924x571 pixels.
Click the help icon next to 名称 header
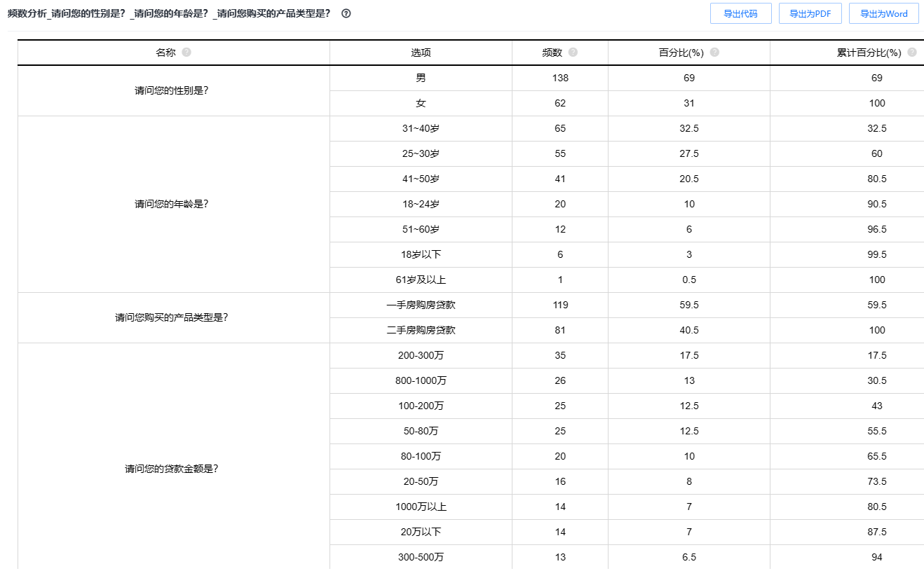[x=186, y=53]
